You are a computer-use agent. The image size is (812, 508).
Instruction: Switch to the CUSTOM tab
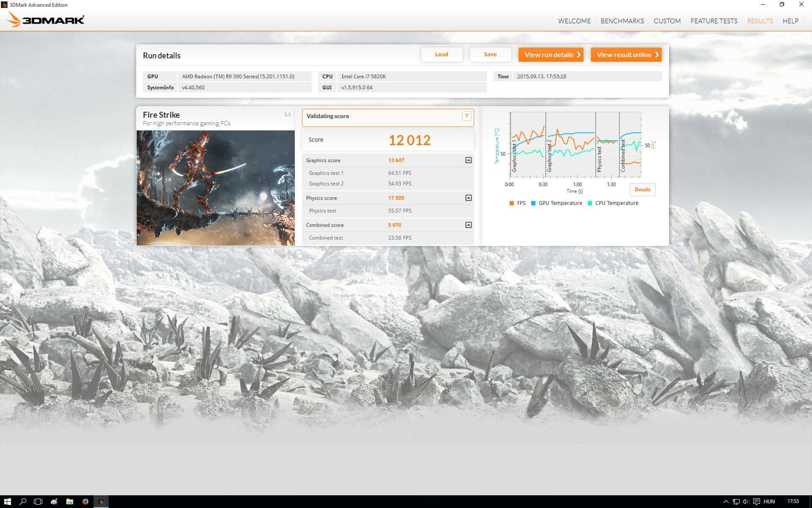(667, 21)
